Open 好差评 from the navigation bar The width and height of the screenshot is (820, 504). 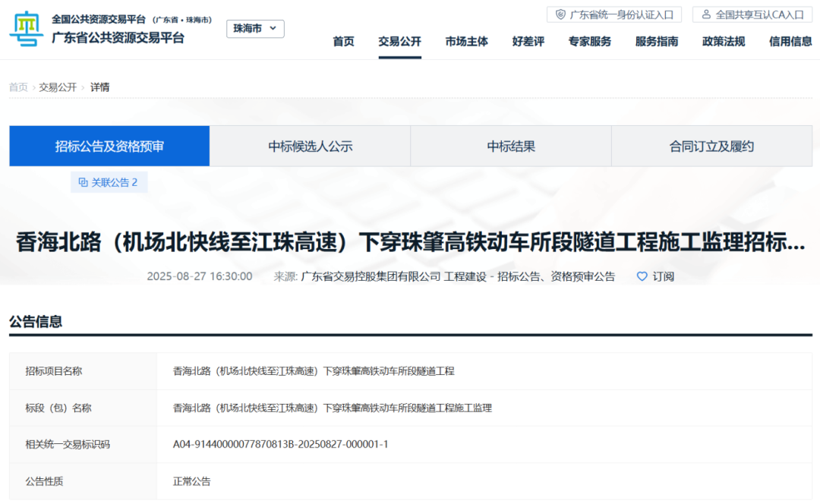pos(528,42)
